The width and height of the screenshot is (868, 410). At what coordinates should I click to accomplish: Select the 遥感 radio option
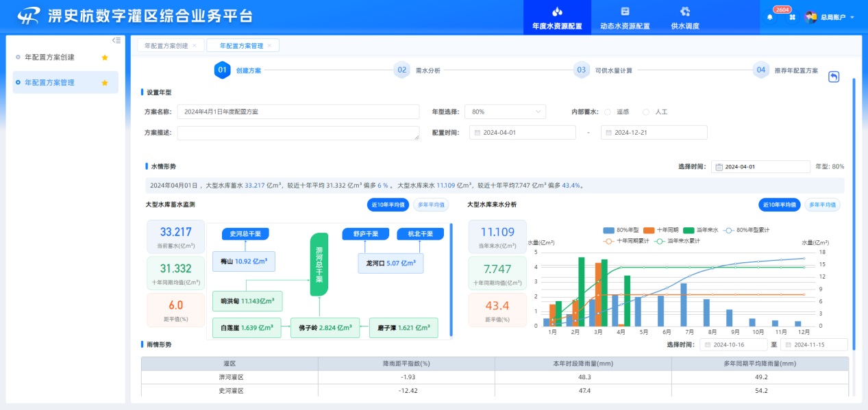(x=608, y=112)
